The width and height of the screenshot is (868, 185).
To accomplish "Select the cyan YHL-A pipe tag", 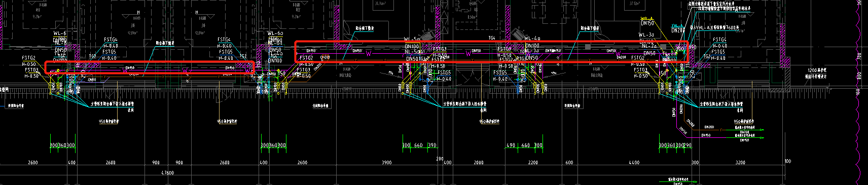I will click(677, 25).
